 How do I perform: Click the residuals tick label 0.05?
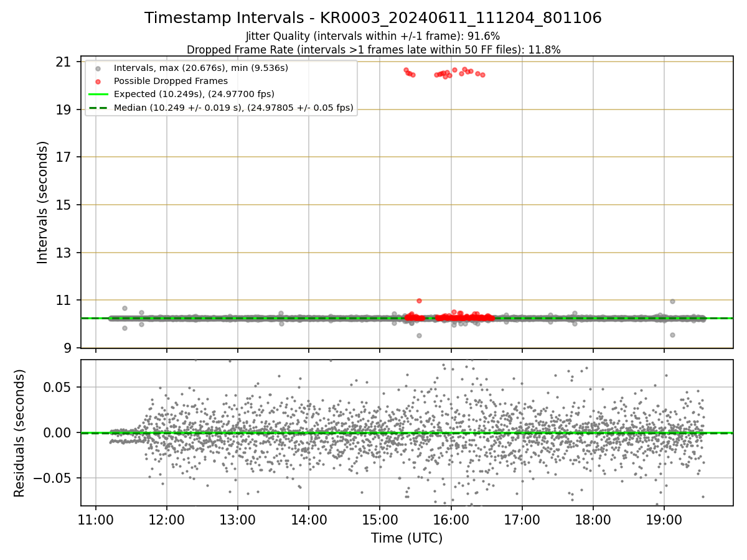[x=58, y=387]
